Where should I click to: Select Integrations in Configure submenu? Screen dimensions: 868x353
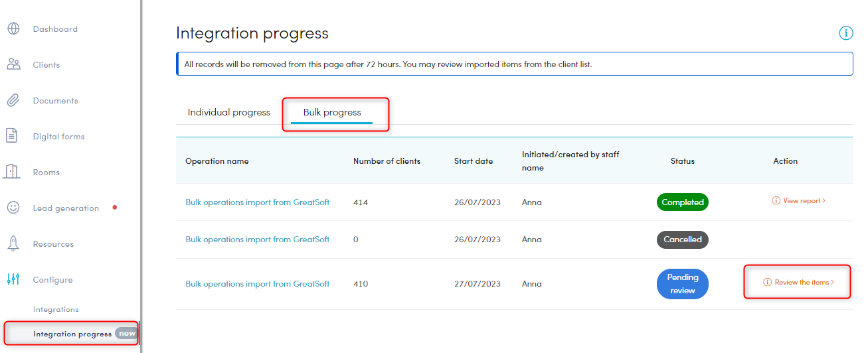(x=56, y=309)
